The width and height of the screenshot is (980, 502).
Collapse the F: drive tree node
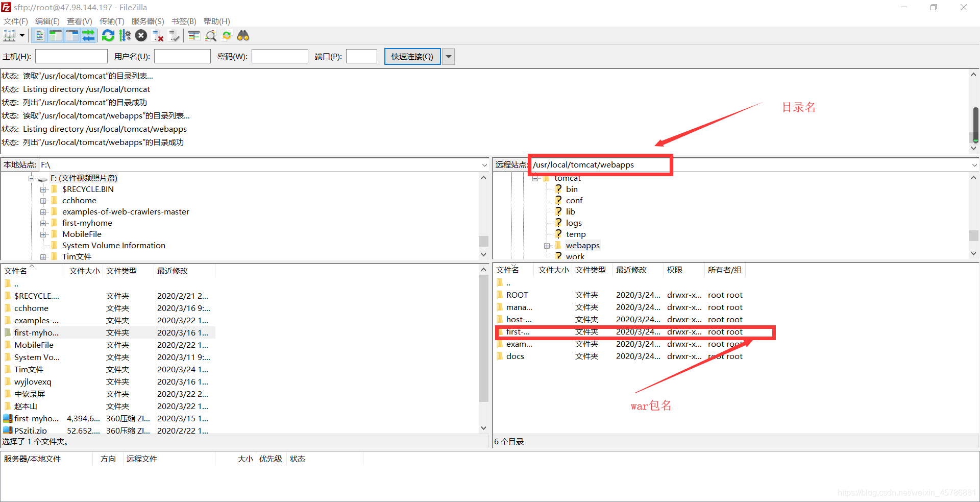tap(32, 178)
